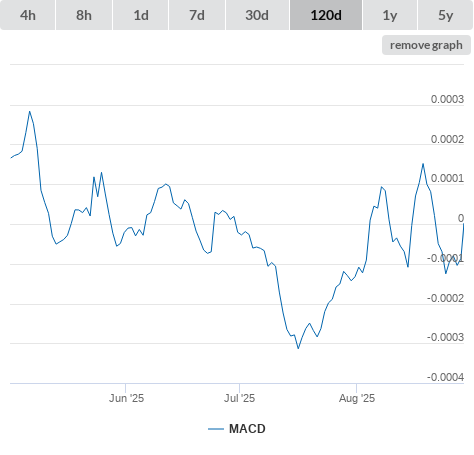Toggle the MACD legend entry
This screenshot has width=474, height=455.
tap(237, 429)
